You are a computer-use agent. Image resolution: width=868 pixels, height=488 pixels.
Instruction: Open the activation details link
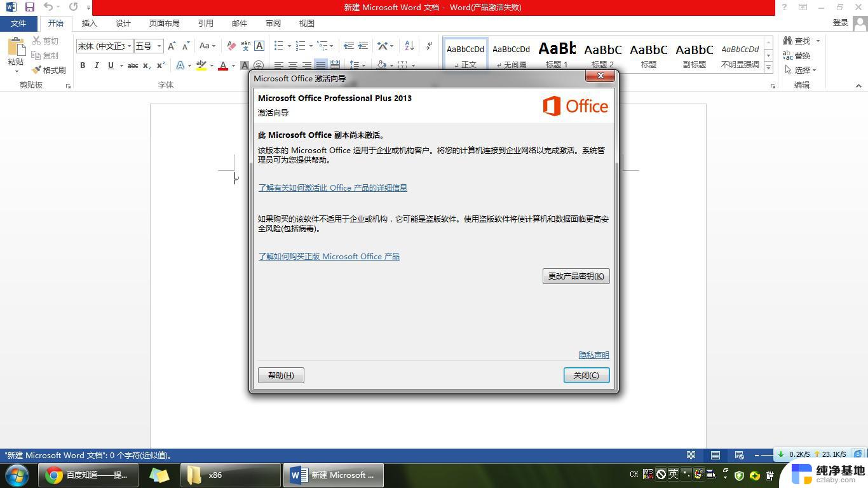(x=332, y=188)
